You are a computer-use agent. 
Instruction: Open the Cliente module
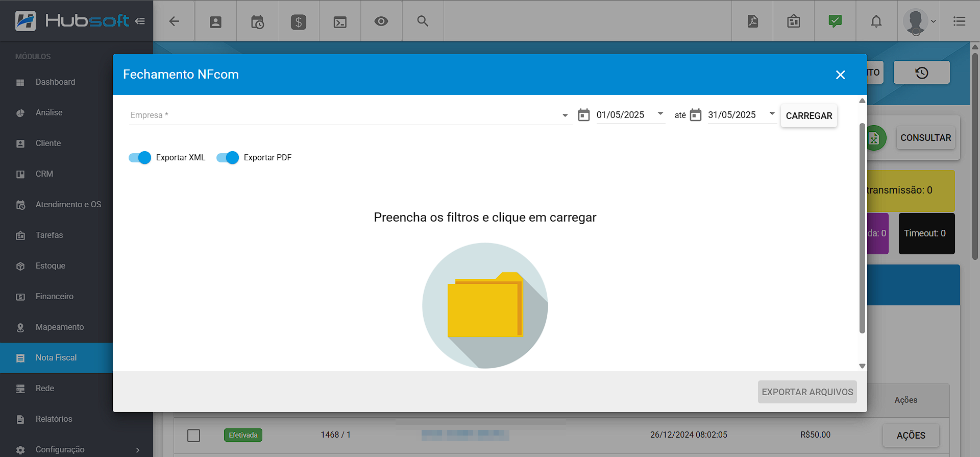pyautogui.click(x=56, y=143)
